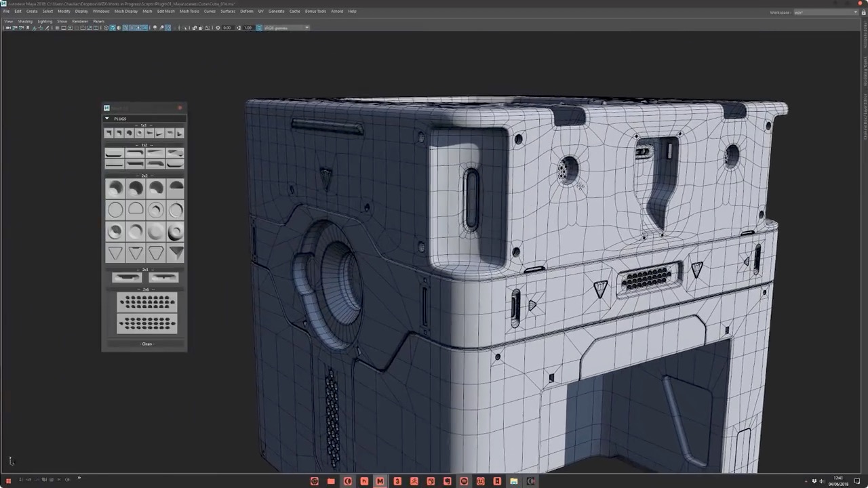Image resolution: width=868 pixels, height=488 pixels.
Task: Adjust the exposure slider field
Action: coord(227,28)
